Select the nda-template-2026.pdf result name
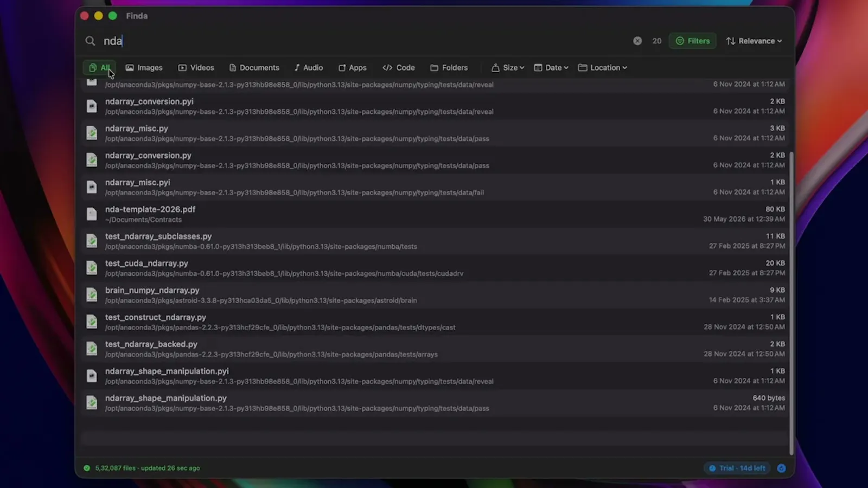Image resolution: width=868 pixels, height=488 pixels. [x=150, y=209]
